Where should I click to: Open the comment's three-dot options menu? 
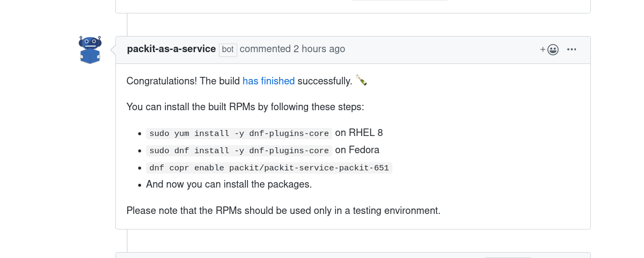point(572,49)
